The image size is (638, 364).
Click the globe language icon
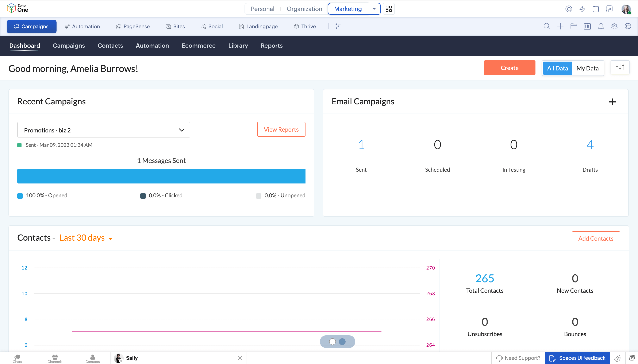pos(628,26)
